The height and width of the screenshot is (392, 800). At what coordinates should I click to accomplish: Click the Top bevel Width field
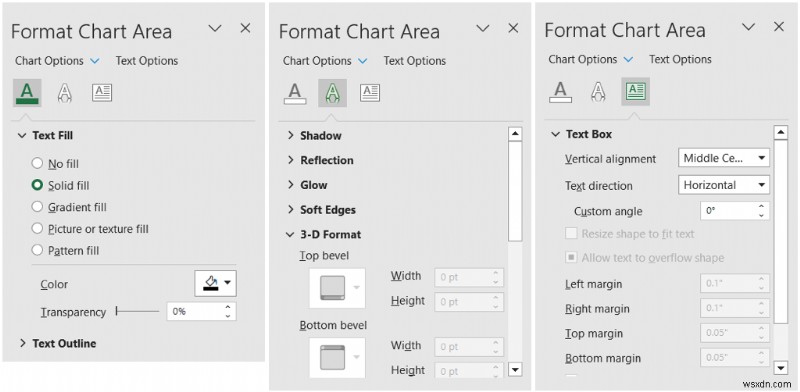click(469, 277)
